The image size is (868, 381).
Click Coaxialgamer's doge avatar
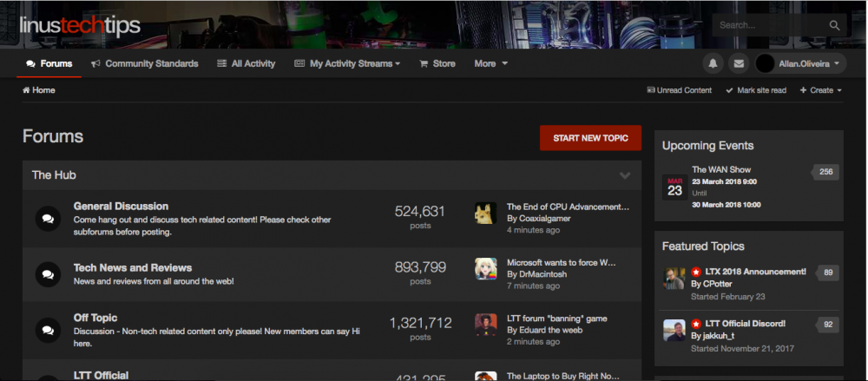[485, 213]
